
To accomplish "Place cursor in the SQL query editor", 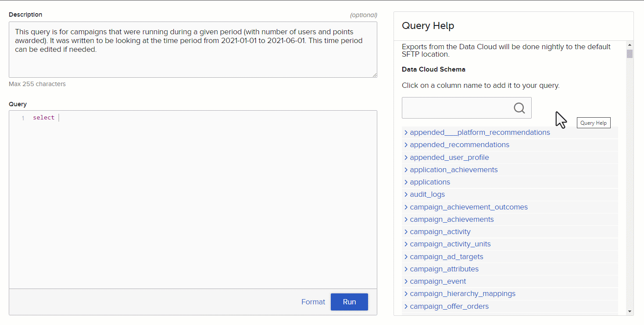I will 193,199.
